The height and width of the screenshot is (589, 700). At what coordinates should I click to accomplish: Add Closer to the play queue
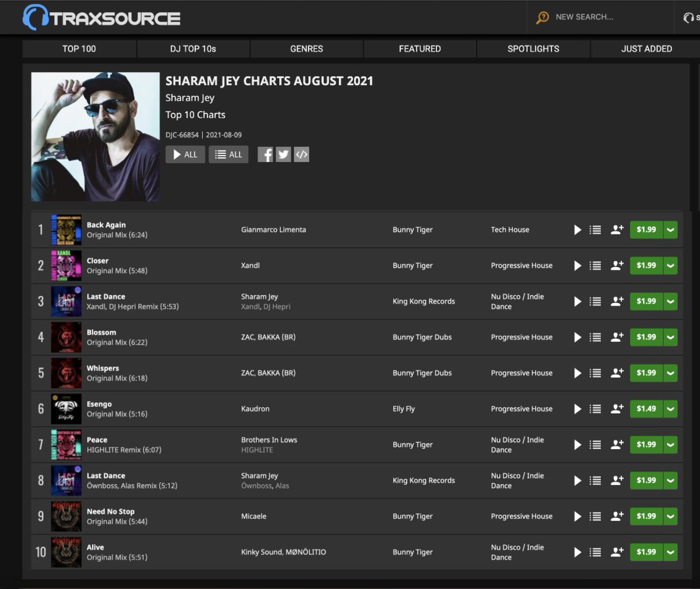tap(595, 265)
